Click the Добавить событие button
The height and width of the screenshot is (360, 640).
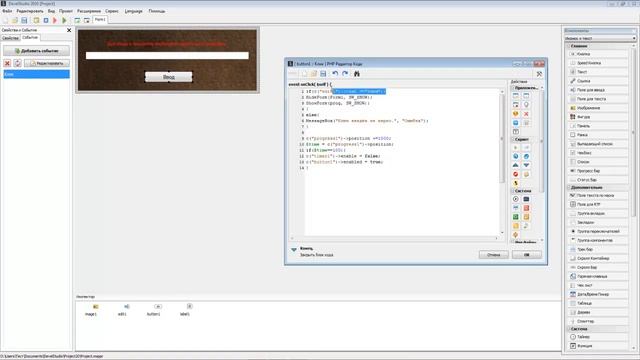[x=36, y=51]
